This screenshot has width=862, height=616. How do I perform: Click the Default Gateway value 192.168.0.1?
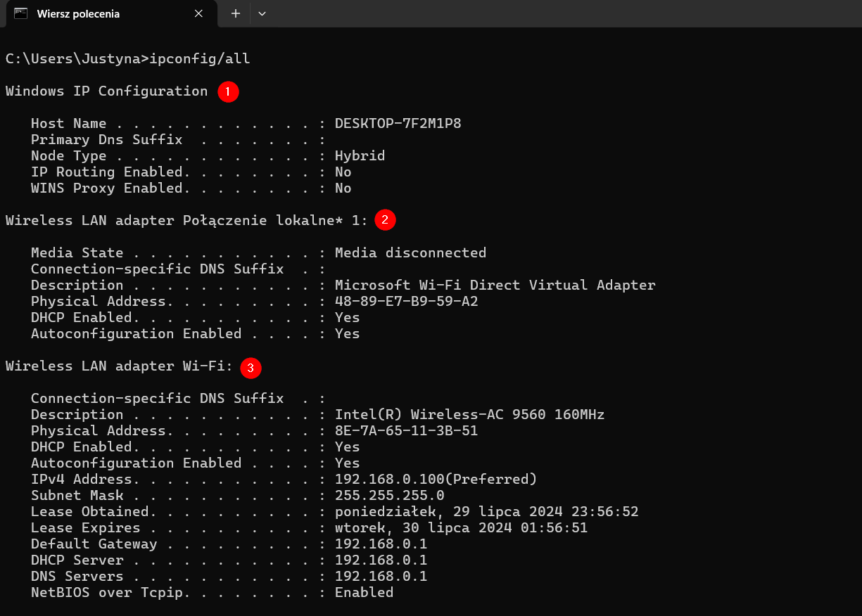381,544
